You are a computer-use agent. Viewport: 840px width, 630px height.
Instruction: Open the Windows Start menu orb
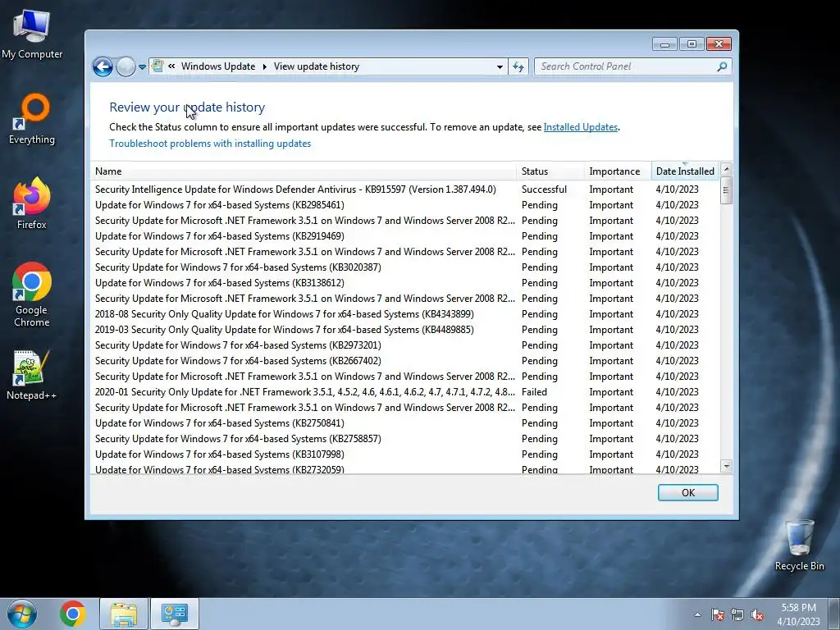click(22, 614)
